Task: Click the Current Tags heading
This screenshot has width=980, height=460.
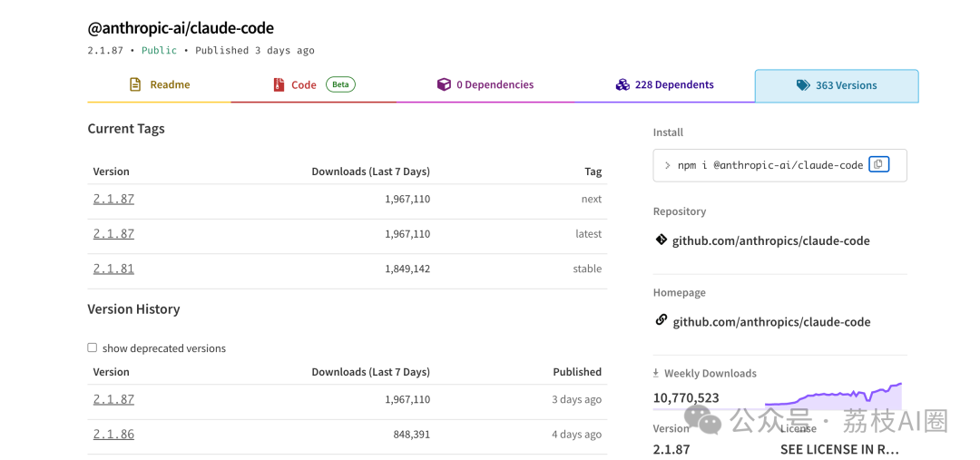Action: point(126,129)
